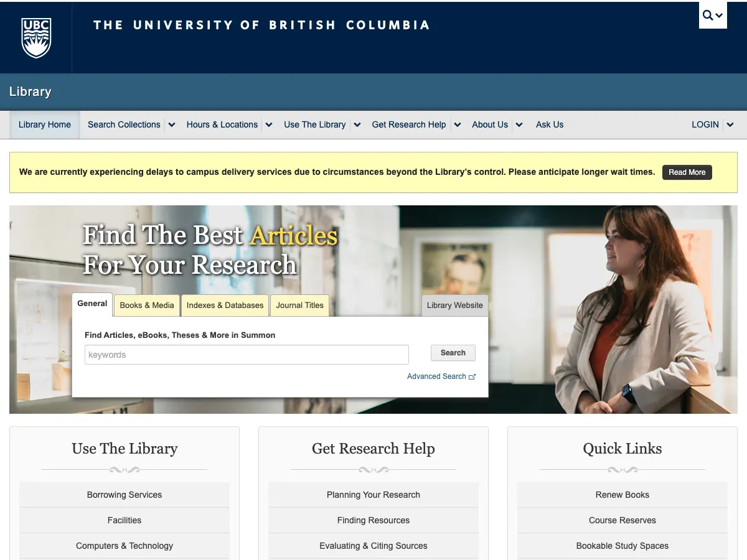Click the Use The Library card heading
This screenshot has height=560, width=747.
[125, 449]
